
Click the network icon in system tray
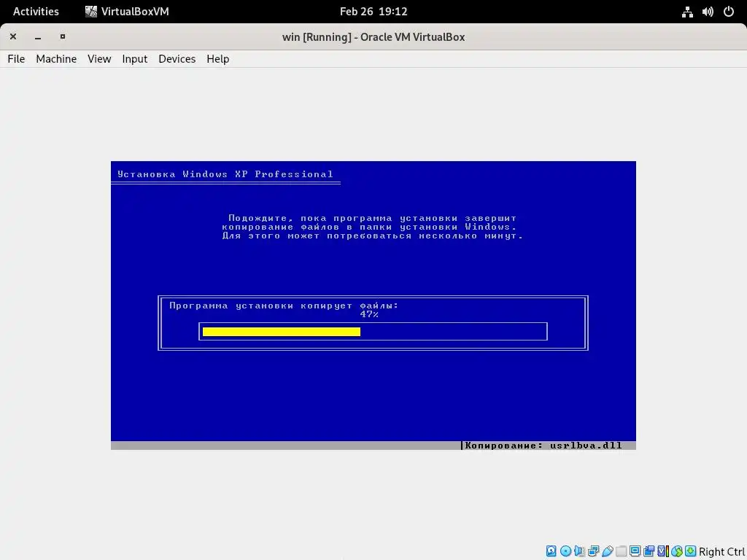(687, 12)
